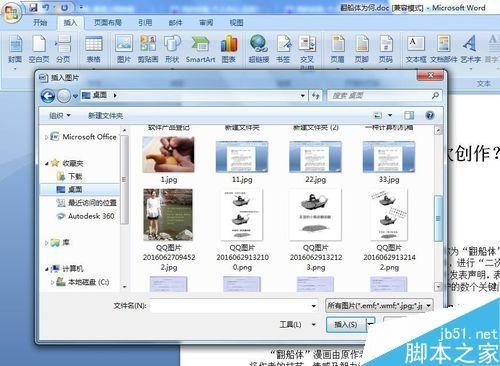This screenshot has width=500, height=366.
Task: Open the Page Number (页码) menu
Action: click(x=386, y=49)
